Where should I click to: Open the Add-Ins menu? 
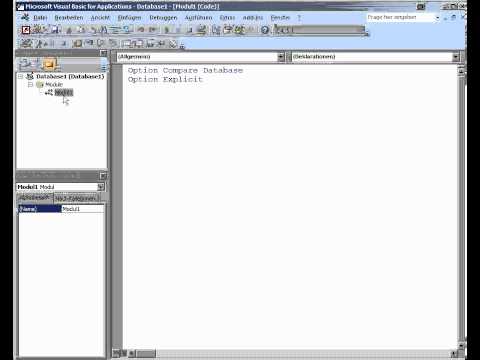point(253,18)
